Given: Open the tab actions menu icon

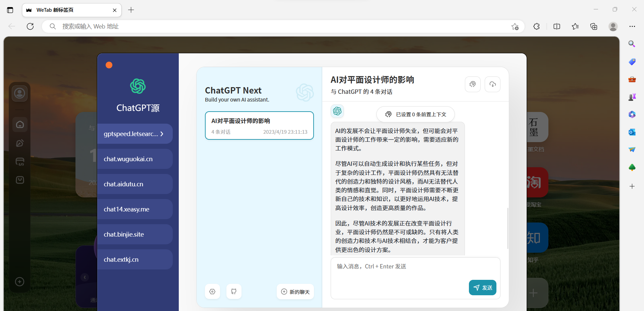Looking at the screenshot, I should [x=10, y=10].
